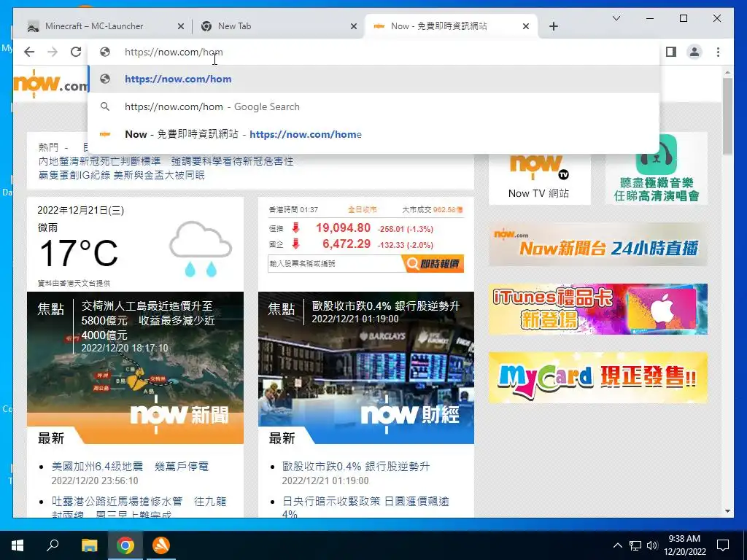Switch to the New Tab tab
The width and height of the screenshot is (747, 560).
pos(278,26)
